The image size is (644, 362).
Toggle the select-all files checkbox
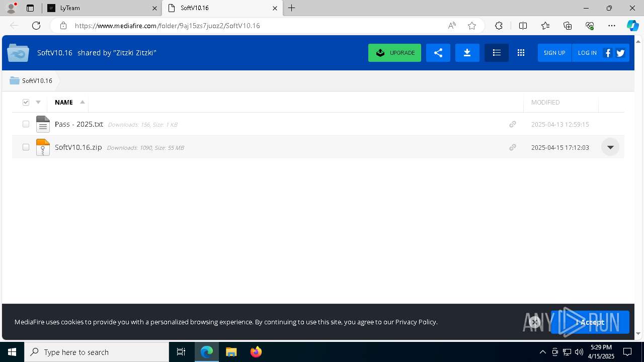click(26, 102)
